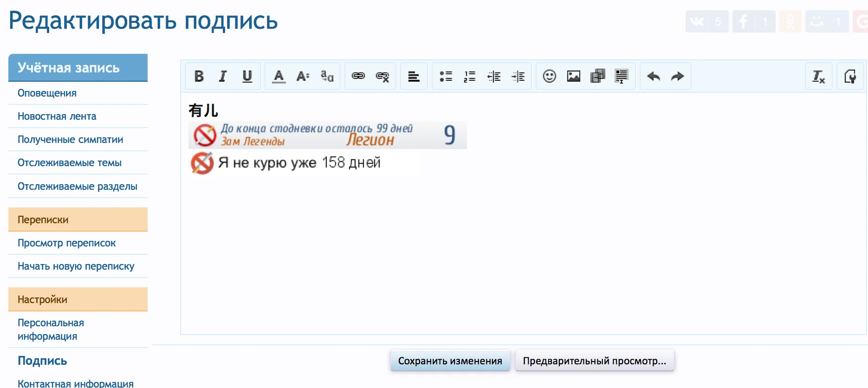Open Полученные симпатии link
The height and width of the screenshot is (388, 868).
70,139
